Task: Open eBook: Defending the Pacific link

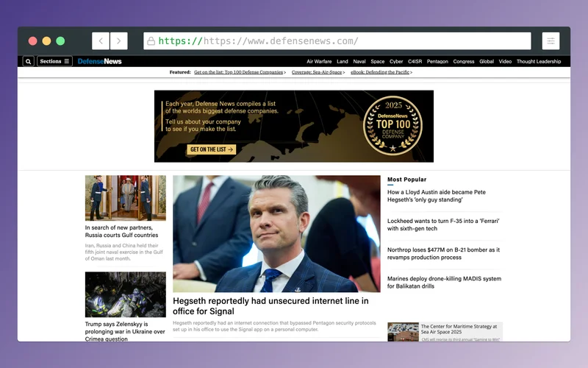Action: (x=380, y=73)
